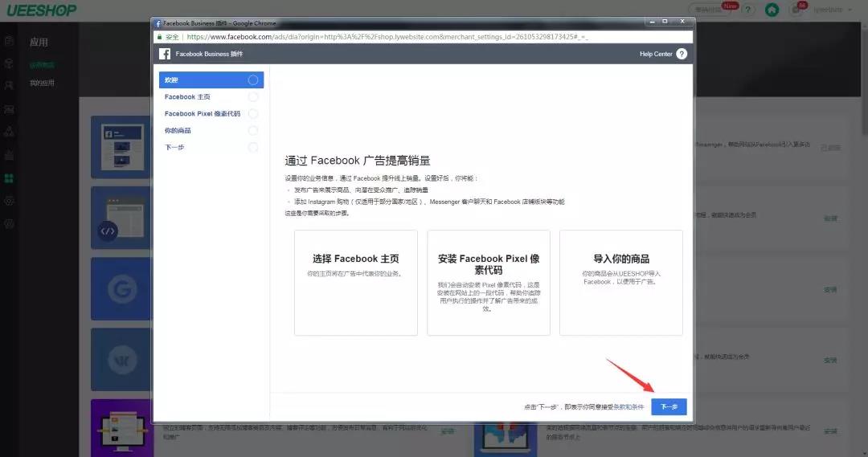Click 安装 in the code brackets row

[x=830, y=218]
